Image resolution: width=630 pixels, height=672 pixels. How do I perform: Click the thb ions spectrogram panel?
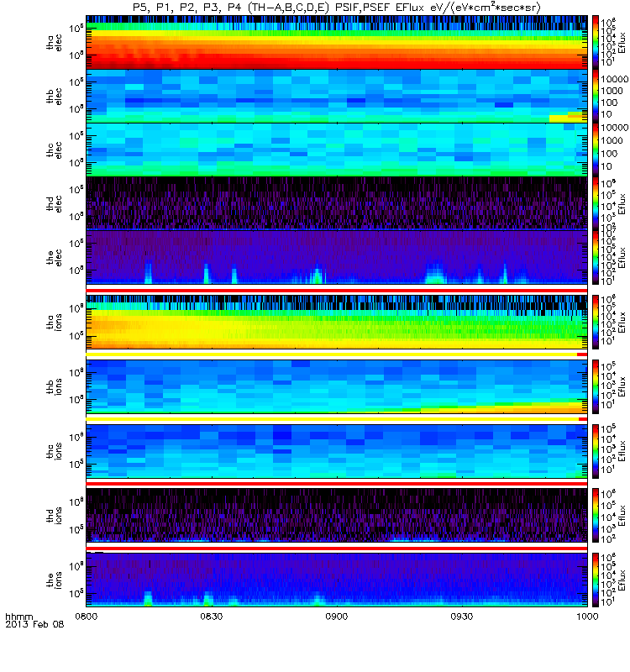(337, 386)
